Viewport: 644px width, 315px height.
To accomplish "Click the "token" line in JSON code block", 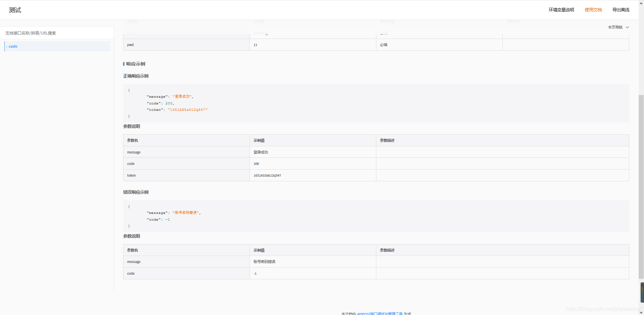I will click(177, 110).
